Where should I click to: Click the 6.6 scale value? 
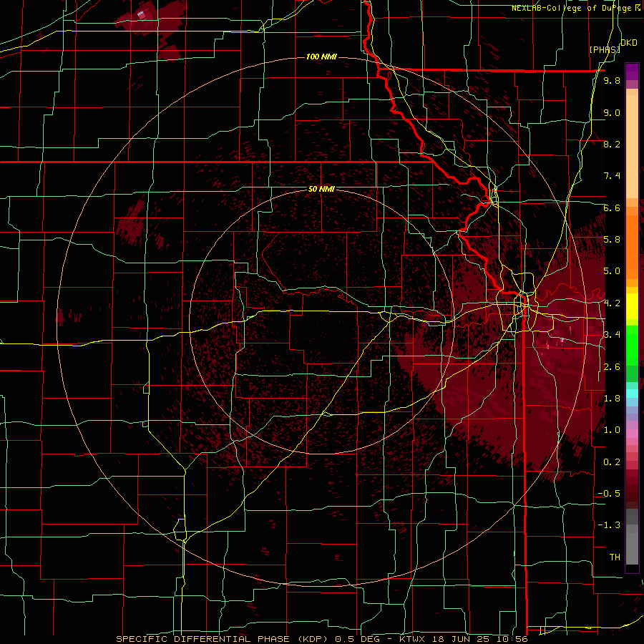coord(612,208)
